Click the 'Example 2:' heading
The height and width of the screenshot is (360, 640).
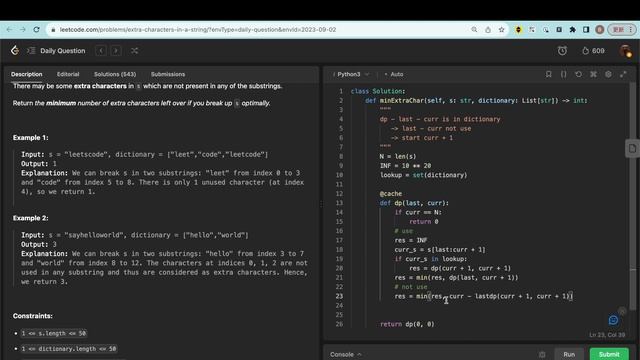coord(31,218)
